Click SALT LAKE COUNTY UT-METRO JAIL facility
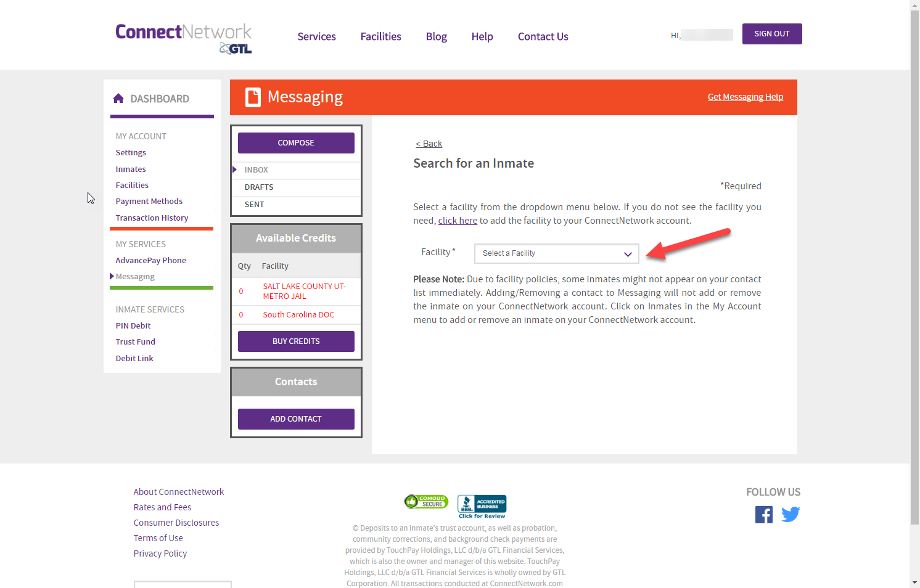Image resolution: width=920 pixels, height=588 pixels. point(304,292)
